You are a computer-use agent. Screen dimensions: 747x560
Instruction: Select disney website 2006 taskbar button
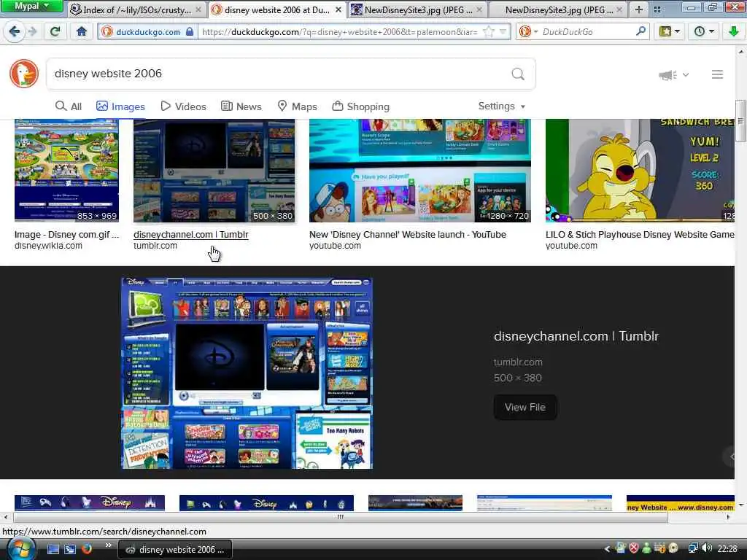[x=175, y=550]
